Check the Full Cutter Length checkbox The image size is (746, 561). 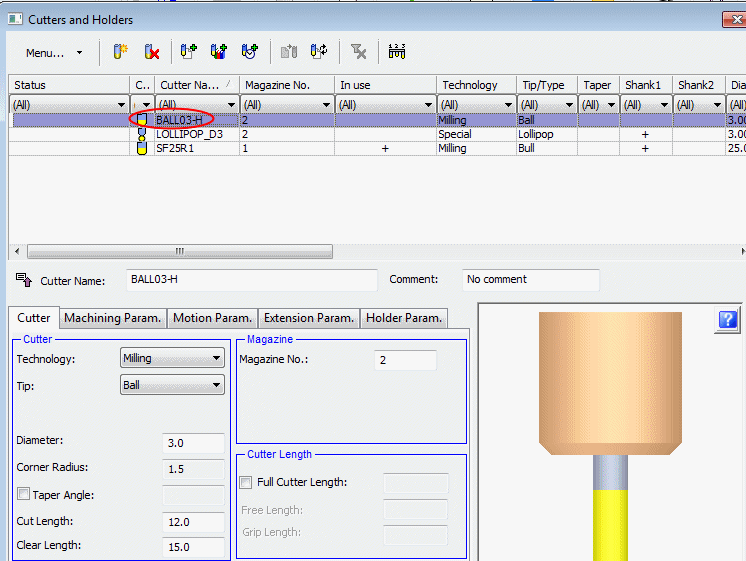[246, 483]
